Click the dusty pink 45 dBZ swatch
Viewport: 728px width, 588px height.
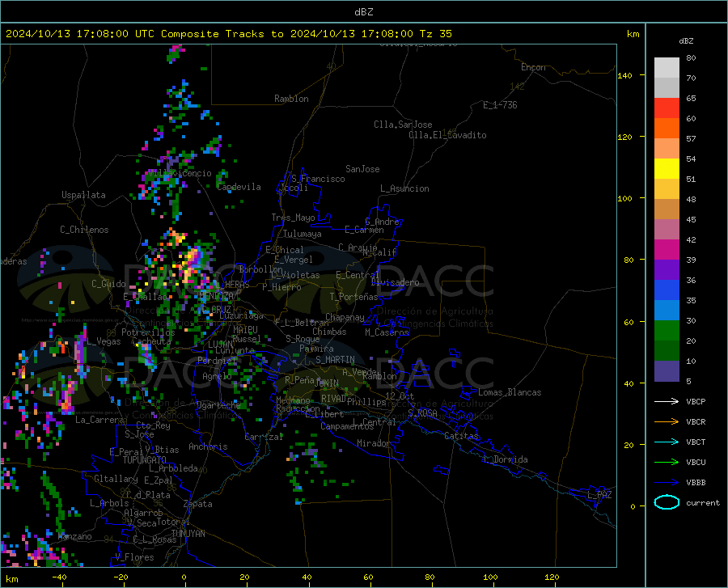[x=667, y=229]
